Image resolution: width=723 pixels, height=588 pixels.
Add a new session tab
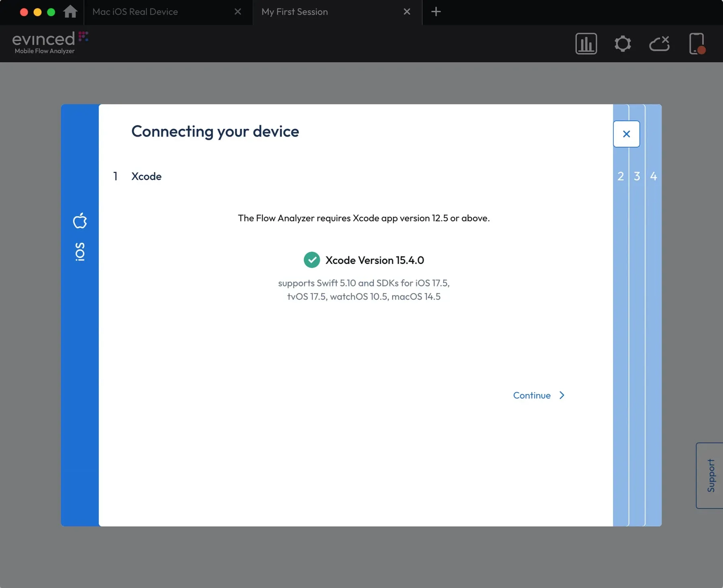pos(436,12)
